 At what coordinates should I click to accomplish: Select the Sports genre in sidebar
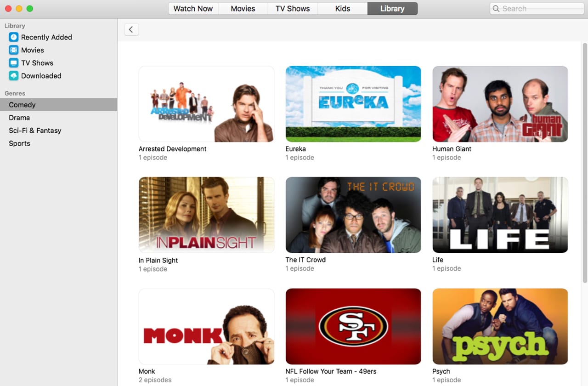[19, 143]
